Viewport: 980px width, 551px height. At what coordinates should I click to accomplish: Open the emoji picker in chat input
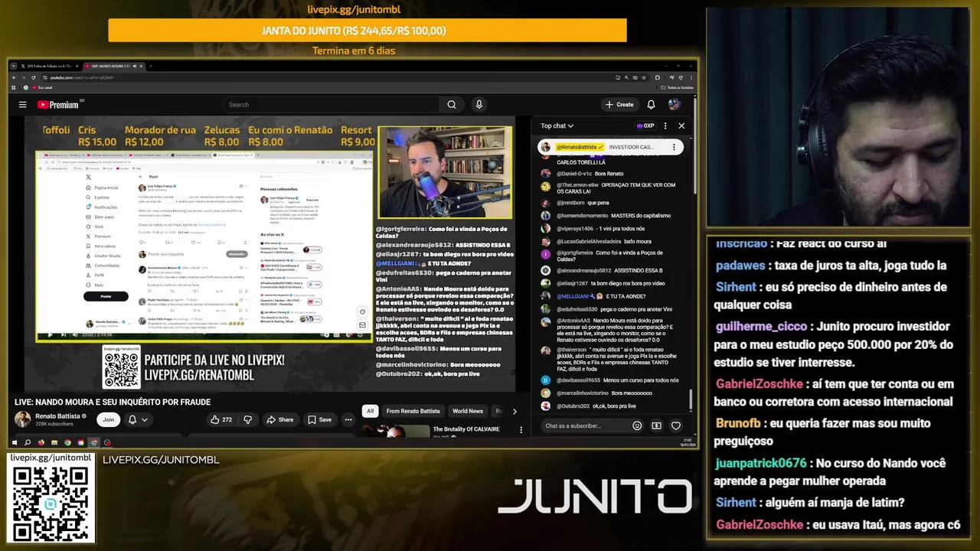pos(637,425)
